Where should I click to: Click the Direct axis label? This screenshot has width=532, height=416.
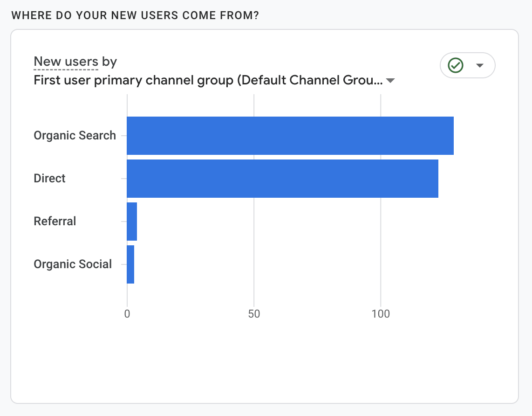pyautogui.click(x=50, y=179)
